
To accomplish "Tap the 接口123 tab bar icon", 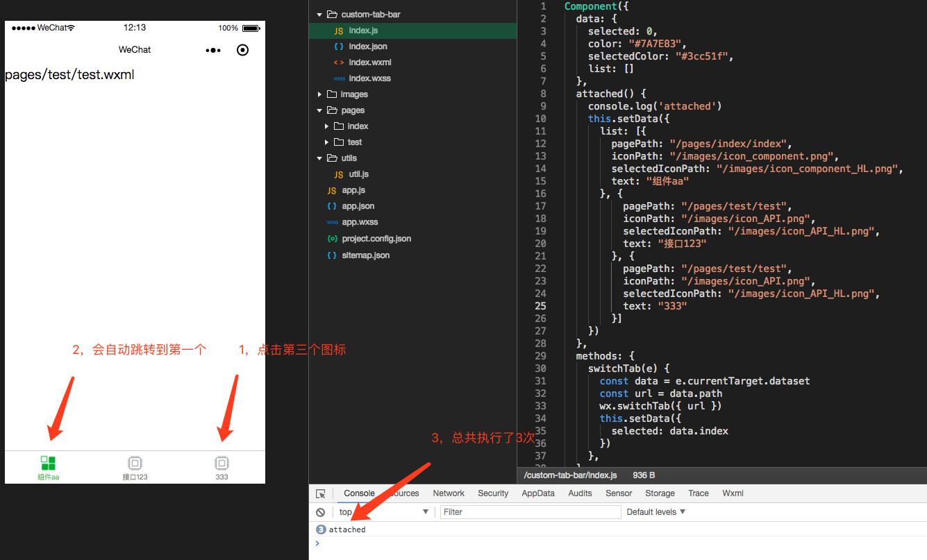I will pos(135,463).
